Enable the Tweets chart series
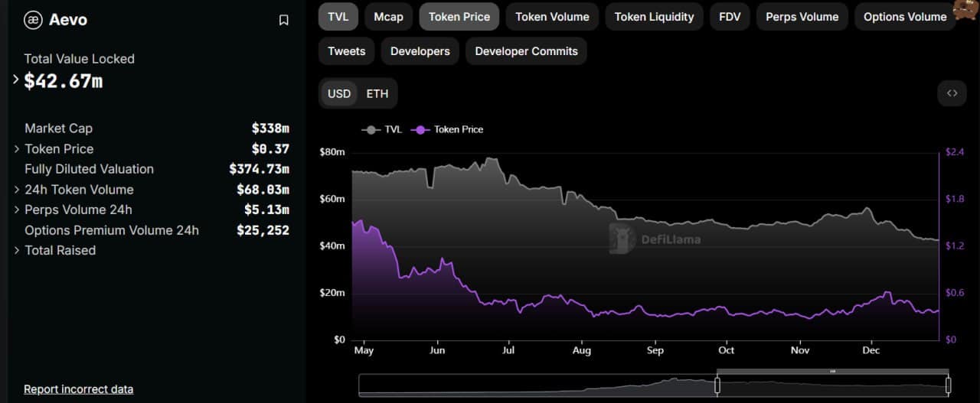 point(347,51)
